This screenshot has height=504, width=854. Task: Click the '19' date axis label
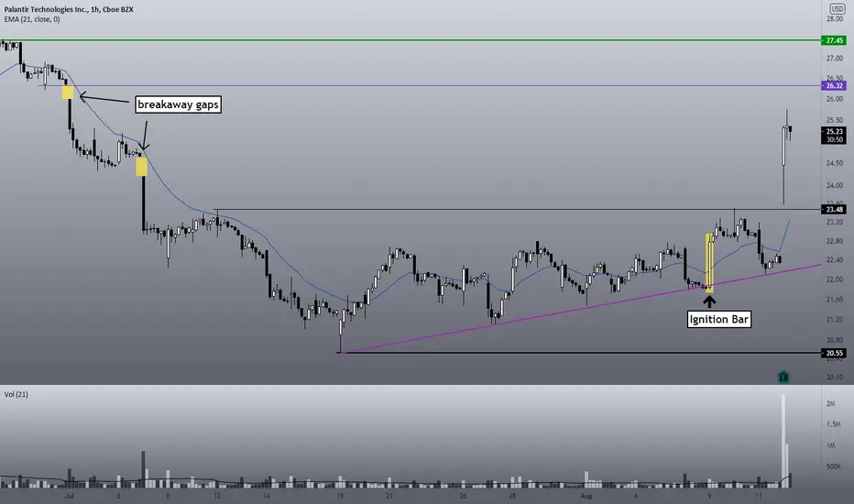tap(340, 496)
